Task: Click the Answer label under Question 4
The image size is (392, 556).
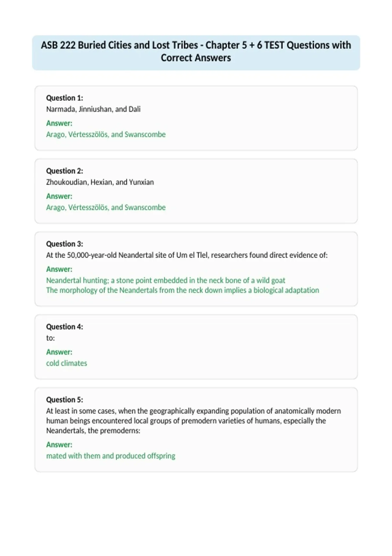Action: (59, 352)
